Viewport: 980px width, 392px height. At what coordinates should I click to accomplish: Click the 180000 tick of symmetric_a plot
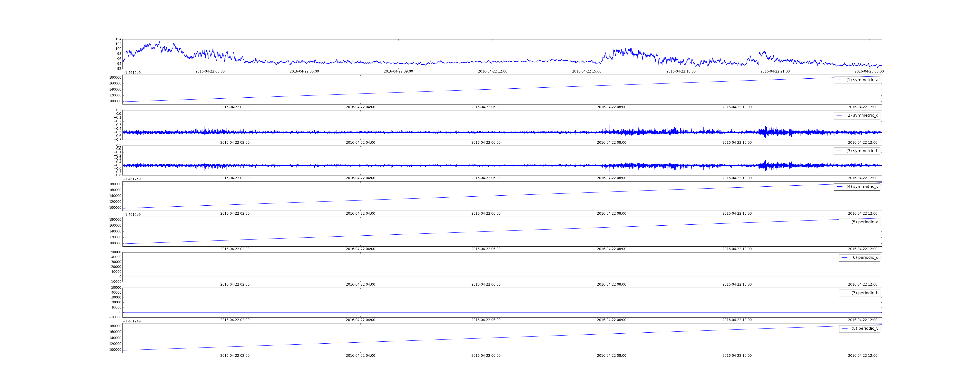(x=115, y=78)
